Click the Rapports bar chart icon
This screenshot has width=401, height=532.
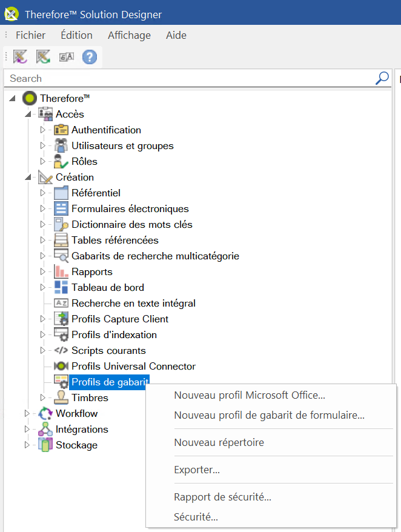[x=61, y=271]
